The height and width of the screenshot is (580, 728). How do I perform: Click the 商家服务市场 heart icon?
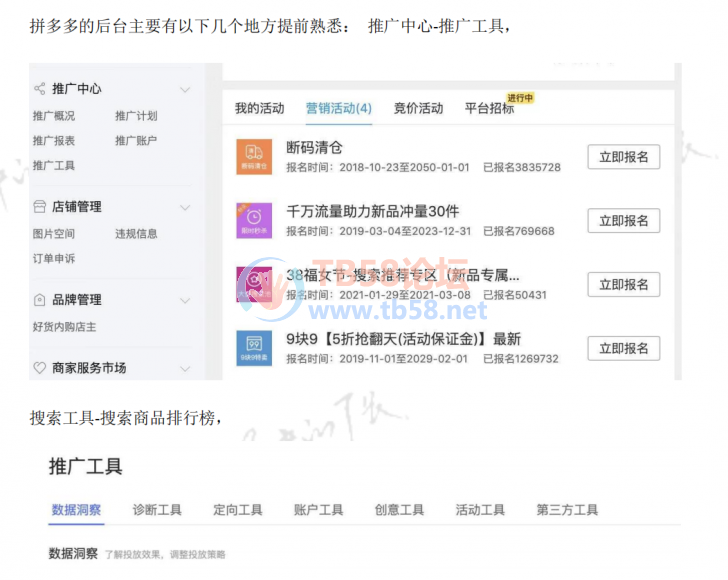39,368
